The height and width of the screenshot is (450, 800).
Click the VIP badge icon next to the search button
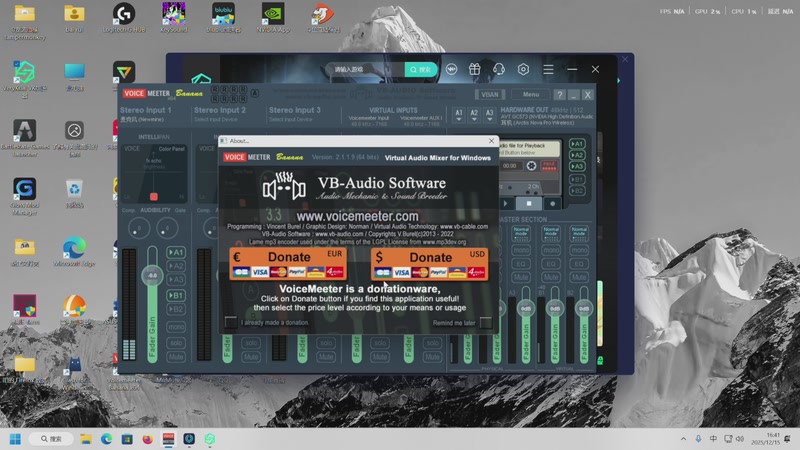[x=452, y=69]
